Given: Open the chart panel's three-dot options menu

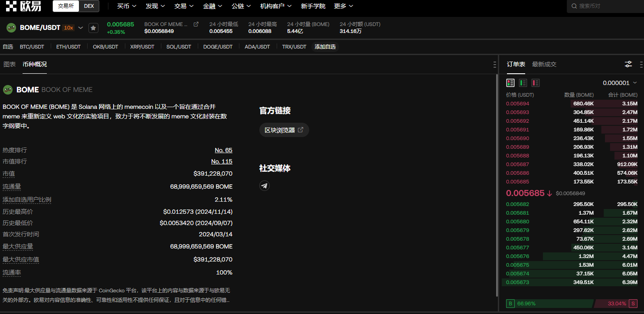Looking at the screenshot, I should (495, 65).
